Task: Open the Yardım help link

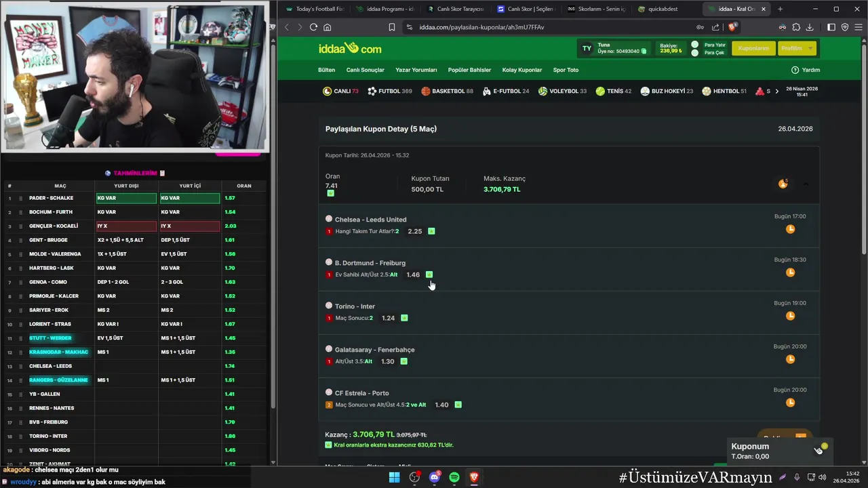Action: 806,70
